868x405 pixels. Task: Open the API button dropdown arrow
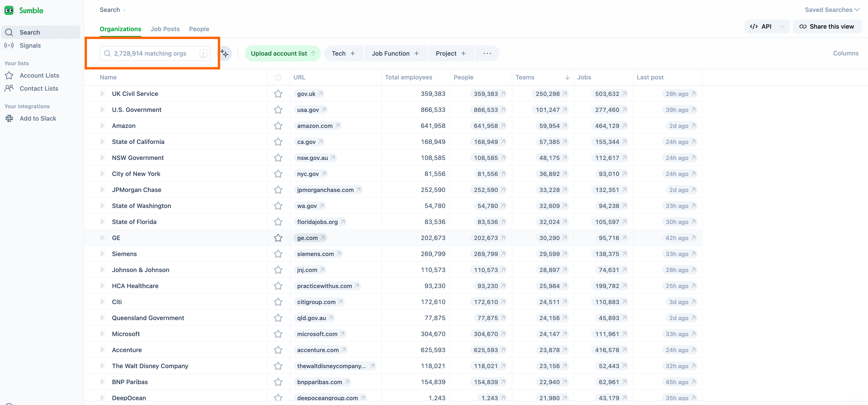point(782,26)
